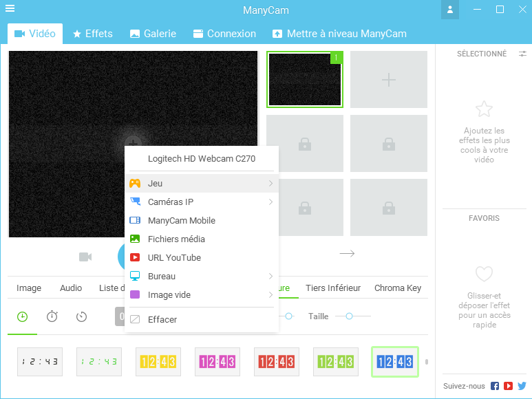This screenshot has width=532, height=399.
Task: Open the user account icon
Action: point(450,10)
